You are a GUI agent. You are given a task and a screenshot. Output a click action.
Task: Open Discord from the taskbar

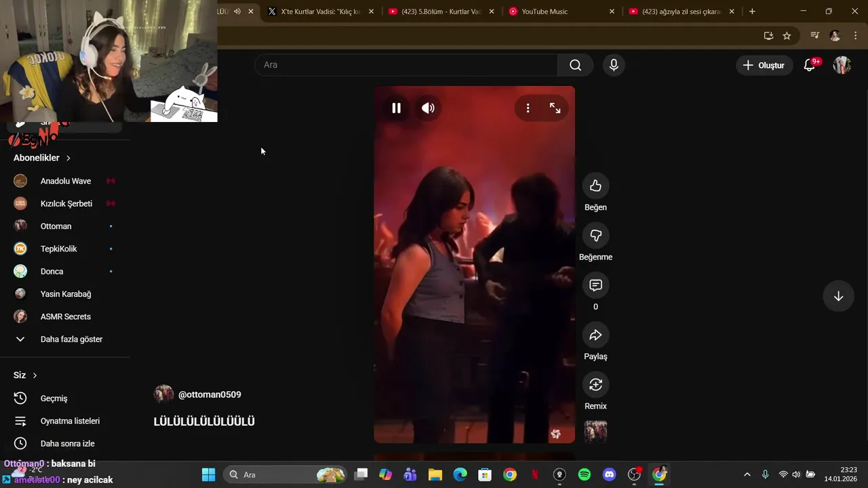click(609, 474)
